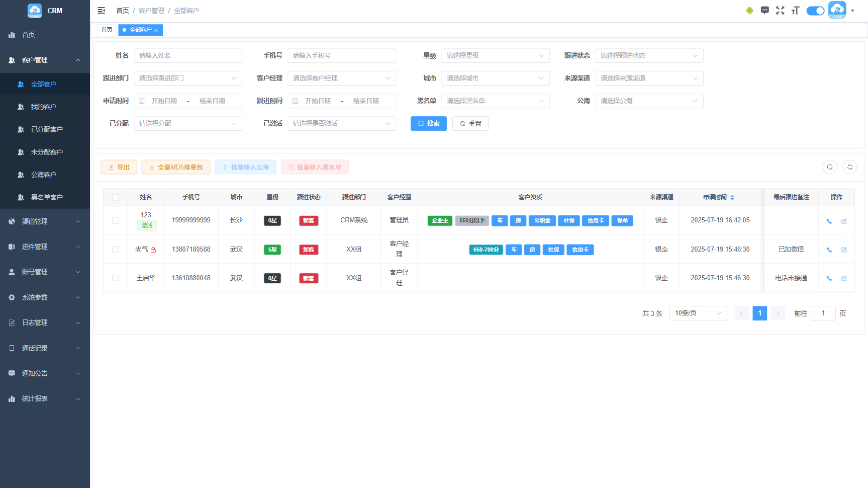
Task: Click the green Android icon in header
Action: (x=749, y=11)
